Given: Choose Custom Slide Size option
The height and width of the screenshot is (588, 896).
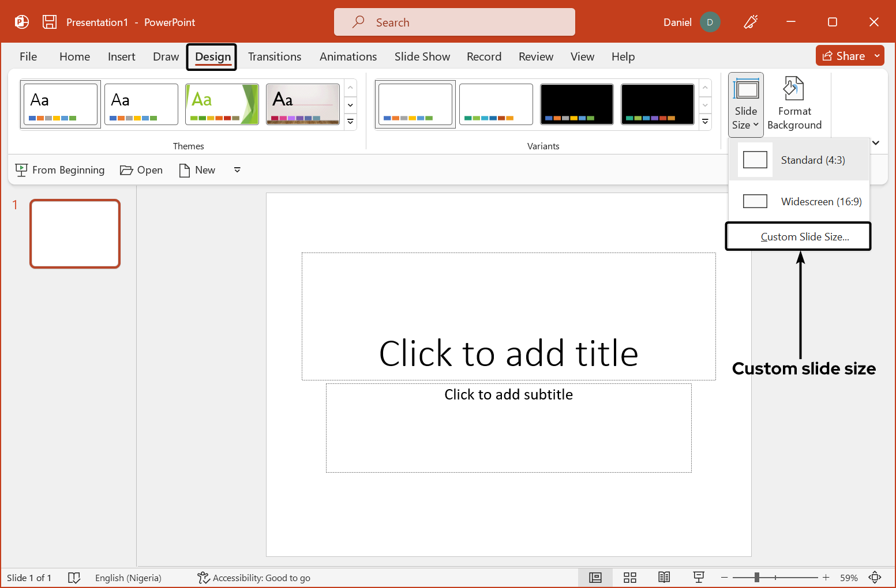Looking at the screenshot, I should click(x=804, y=237).
